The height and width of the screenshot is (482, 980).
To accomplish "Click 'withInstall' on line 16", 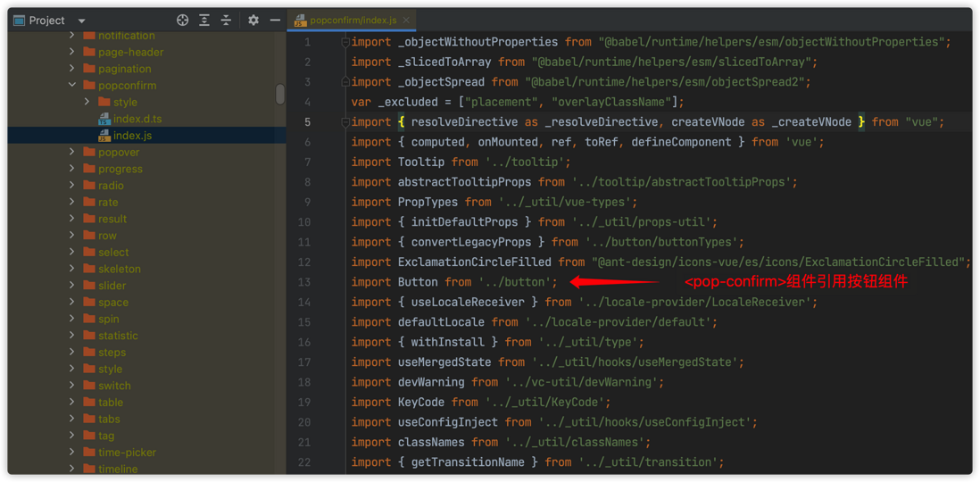I will click(448, 342).
